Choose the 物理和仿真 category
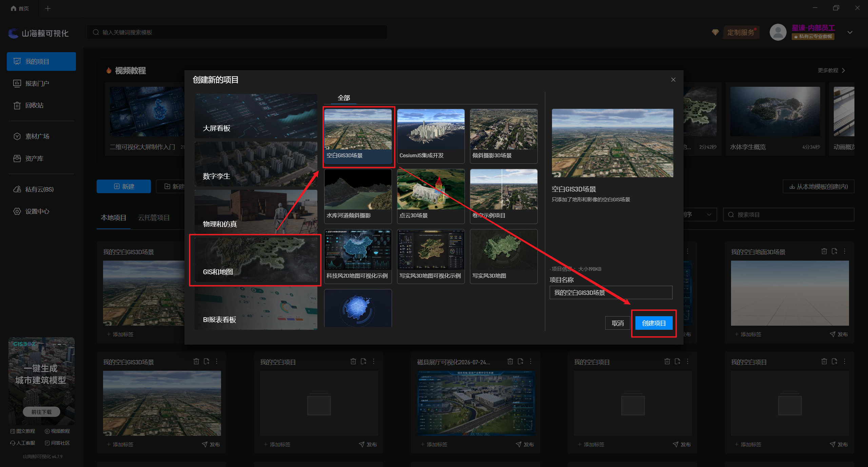Screen dimensions: 868x467 [x=256, y=212]
